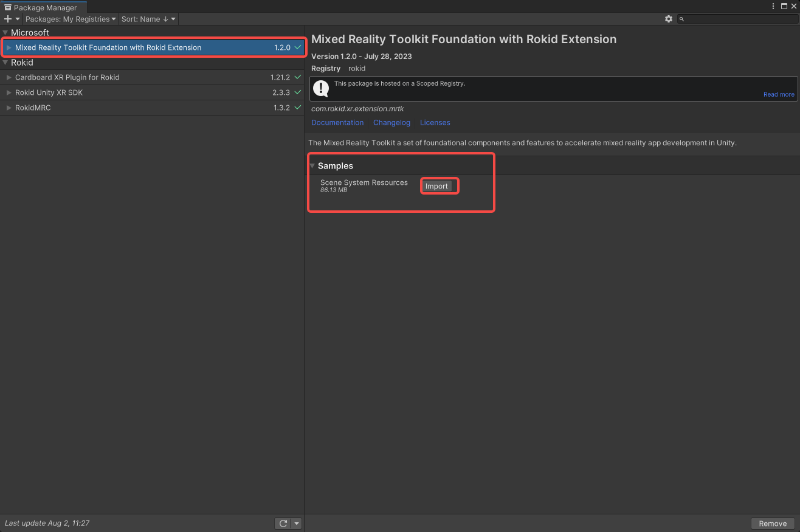Click the com.rokid.xr.extension.mrtk package name
800x532 pixels.
pyautogui.click(x=357, y=109)
